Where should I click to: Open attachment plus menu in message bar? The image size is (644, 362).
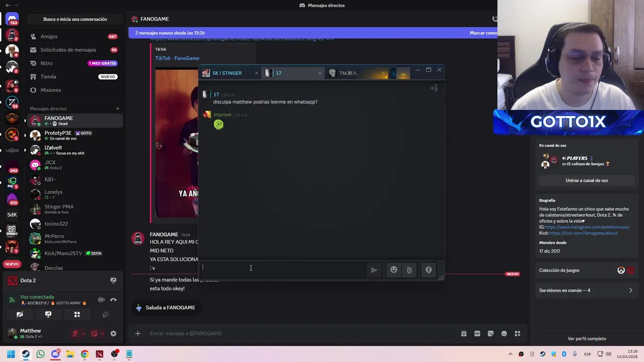coord(137,333)
